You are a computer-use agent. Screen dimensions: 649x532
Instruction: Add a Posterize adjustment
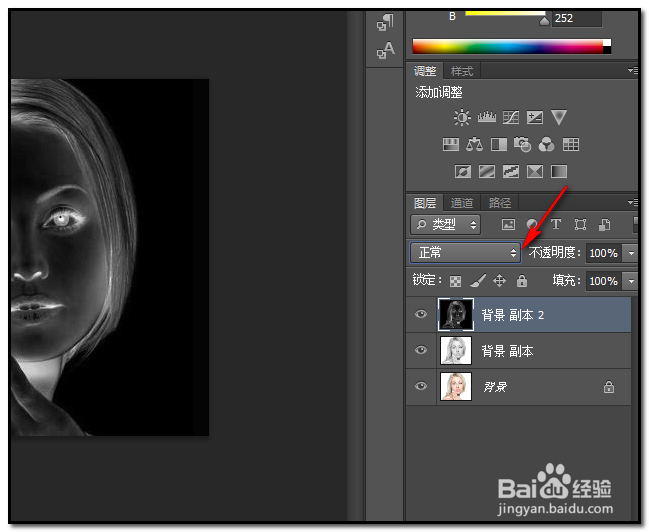click(487, 171)
